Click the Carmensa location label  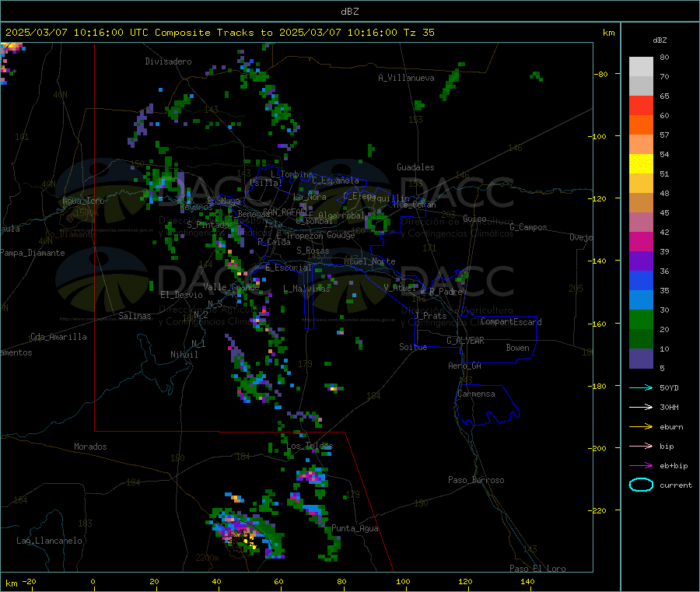click(476, 394)
